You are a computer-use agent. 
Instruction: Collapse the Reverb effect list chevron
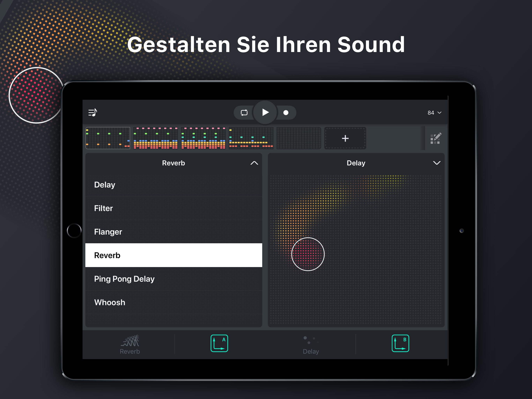tap(254, 163)
